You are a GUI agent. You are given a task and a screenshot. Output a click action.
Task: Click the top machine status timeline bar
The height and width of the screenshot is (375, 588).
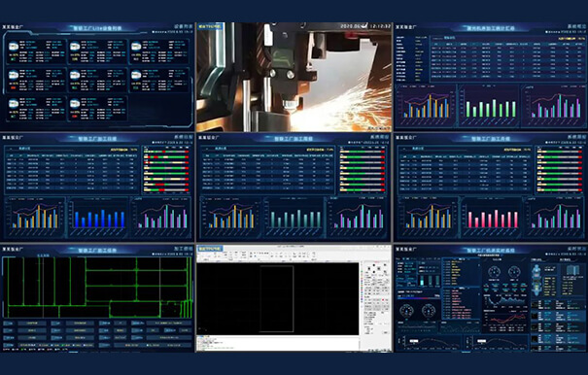click(167, 152)
